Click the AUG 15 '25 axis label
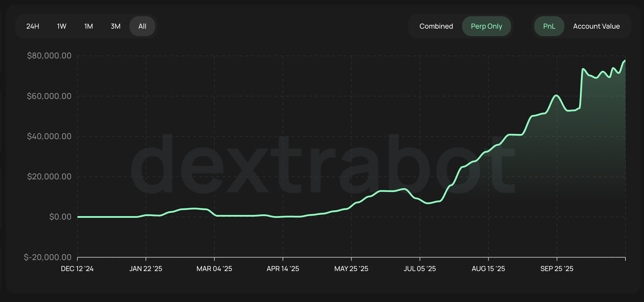This screenshot has height=302, width=644. pyautogui.click(x=488, y=269)
